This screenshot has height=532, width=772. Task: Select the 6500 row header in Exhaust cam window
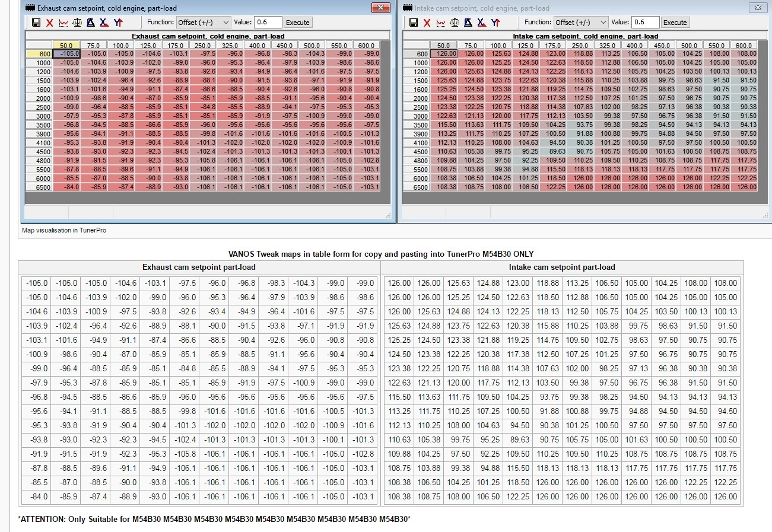point(39,187)
